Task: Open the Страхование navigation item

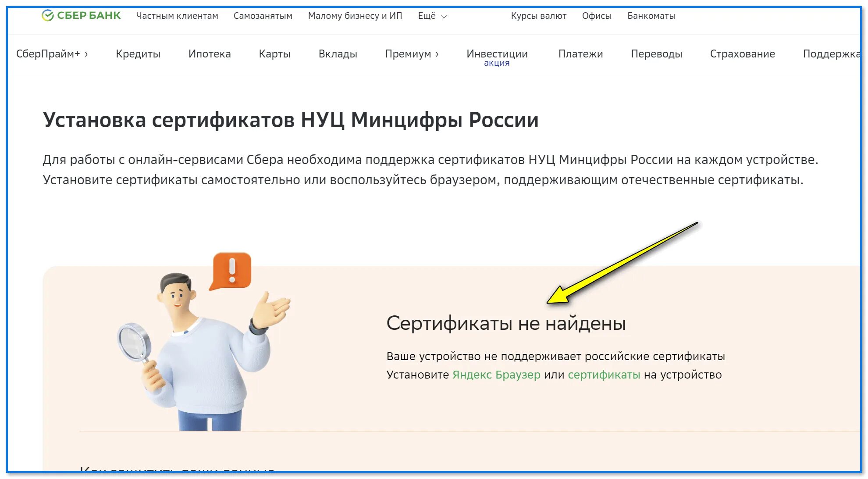Action: tap(743, 54)
